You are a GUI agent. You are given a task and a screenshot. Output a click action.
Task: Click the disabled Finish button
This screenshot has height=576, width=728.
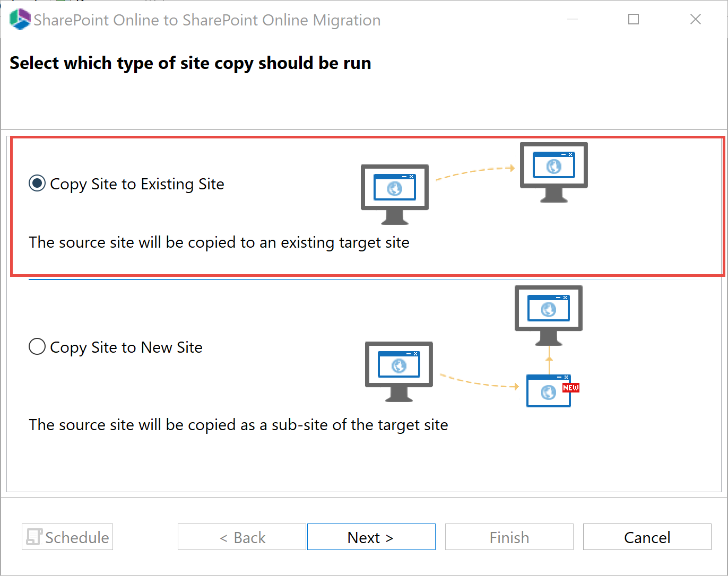(509, 537)
